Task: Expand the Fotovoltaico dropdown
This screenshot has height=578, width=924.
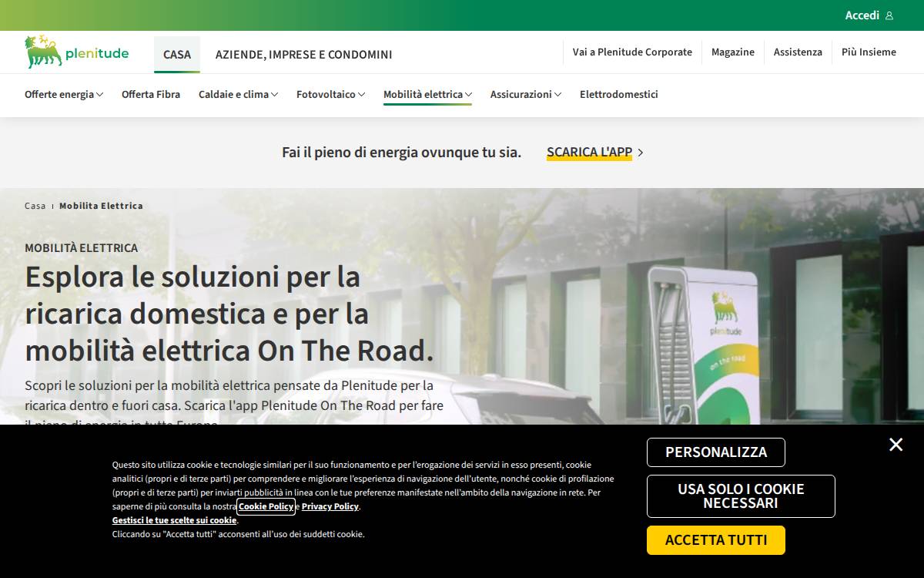Action: (x=331, y=94)
